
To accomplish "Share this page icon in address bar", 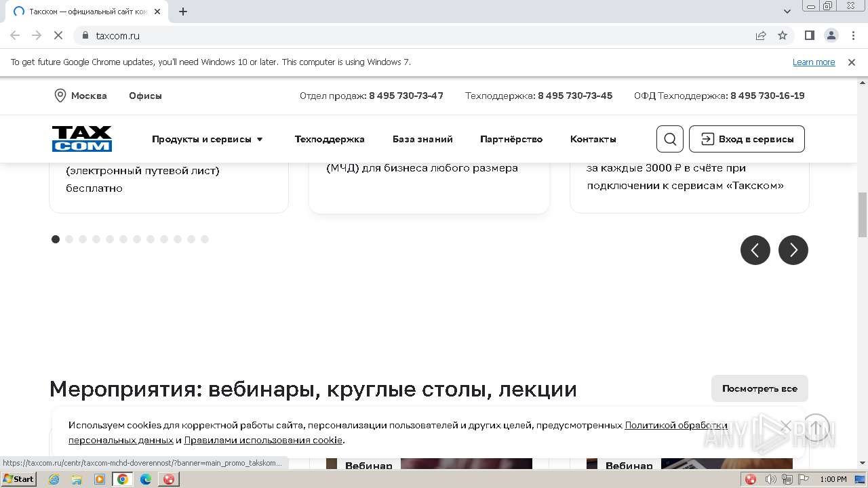I will click(761, 35).
